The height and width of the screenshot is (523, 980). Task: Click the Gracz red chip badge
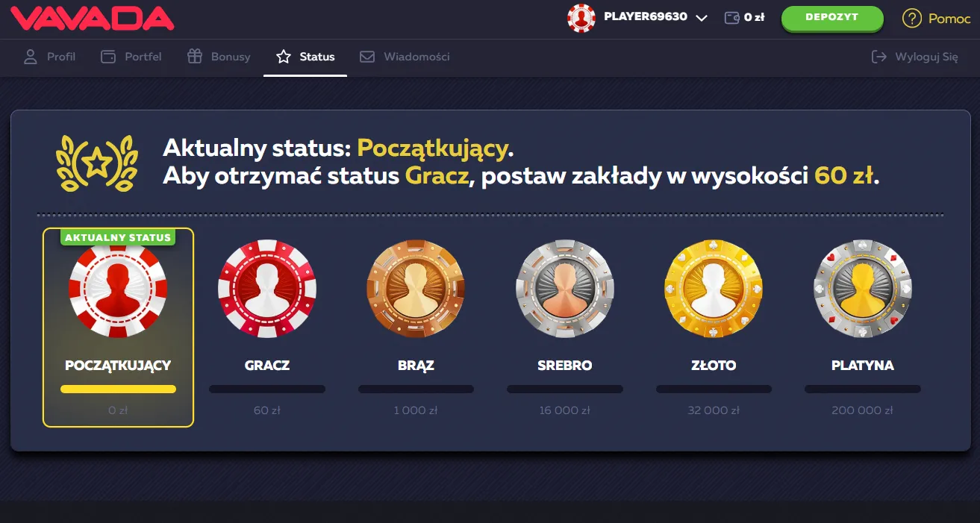pos(267,289)
